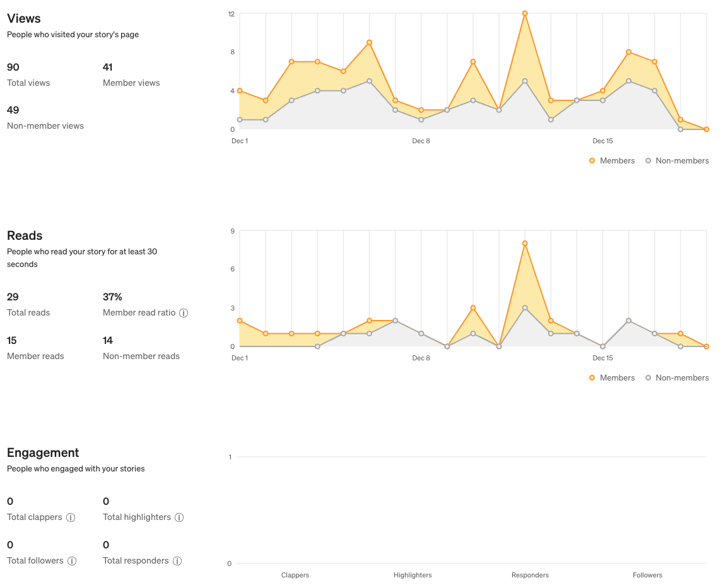Click the Responders label on the Engagement chart
The height and width of the screenshot is (585, 728).
pos(530,575)
